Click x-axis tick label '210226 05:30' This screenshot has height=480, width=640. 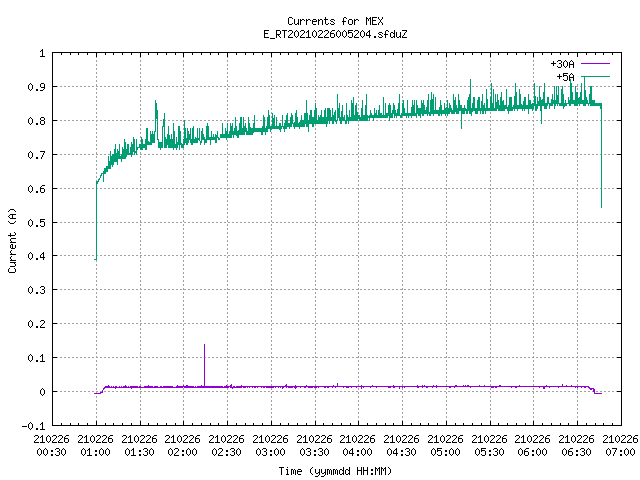click(x=490, y=446)
